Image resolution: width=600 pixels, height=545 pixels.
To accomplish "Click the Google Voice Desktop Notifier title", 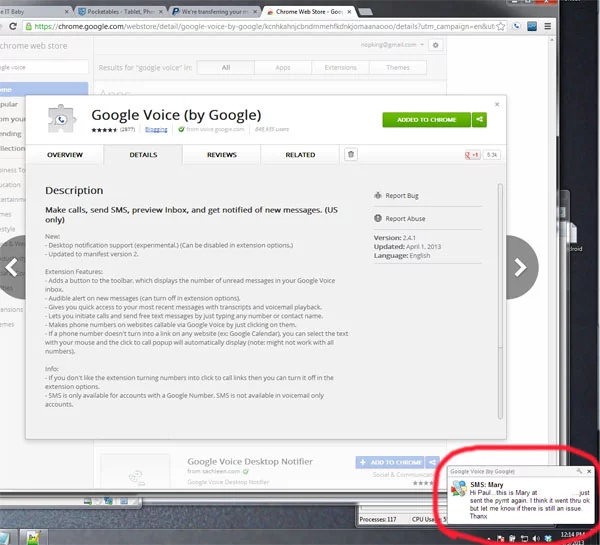I will tap(250, 461).
